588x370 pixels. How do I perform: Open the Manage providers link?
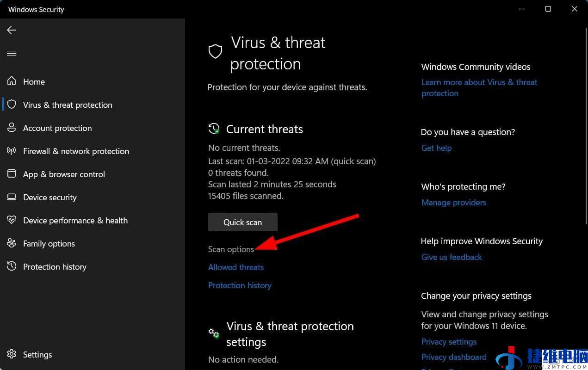[454, 203]
